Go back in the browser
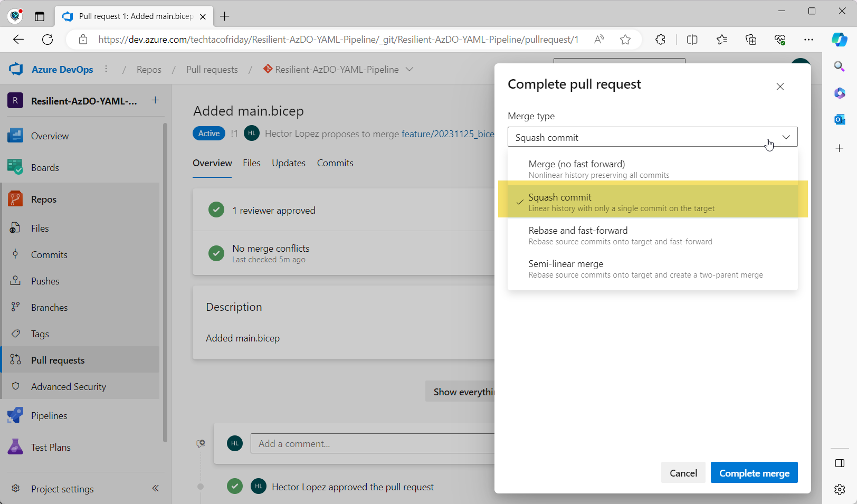Image resolution: width=857 pixels, height=504 pixels. pos(18,40)
